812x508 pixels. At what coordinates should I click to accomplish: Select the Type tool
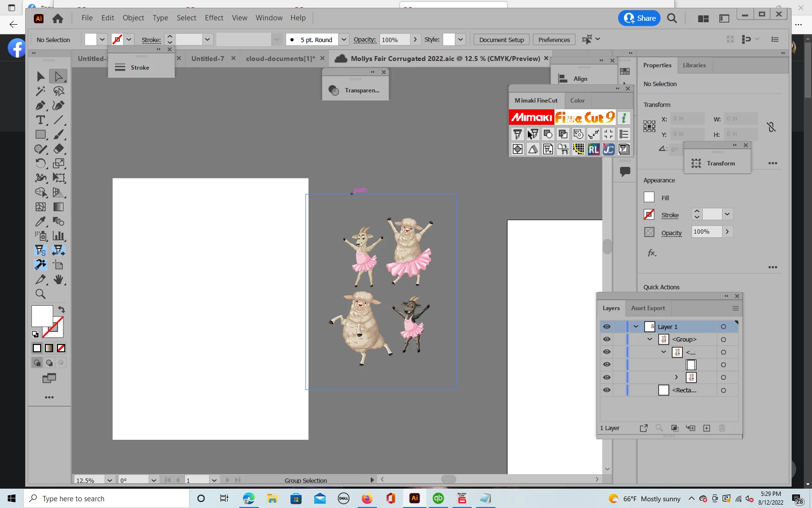pyautogui.click(x=41, y=120)
